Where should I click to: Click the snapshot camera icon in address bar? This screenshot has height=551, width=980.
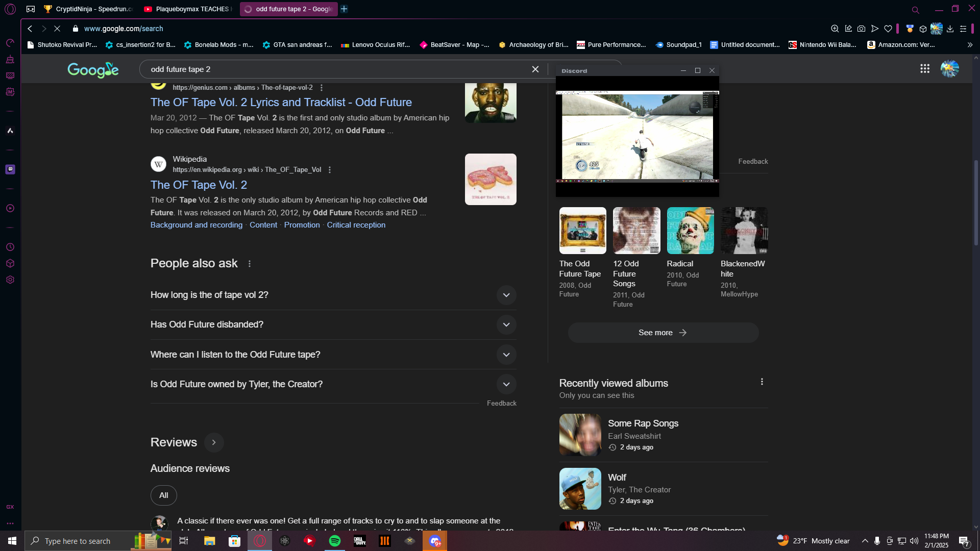[861, 29]
